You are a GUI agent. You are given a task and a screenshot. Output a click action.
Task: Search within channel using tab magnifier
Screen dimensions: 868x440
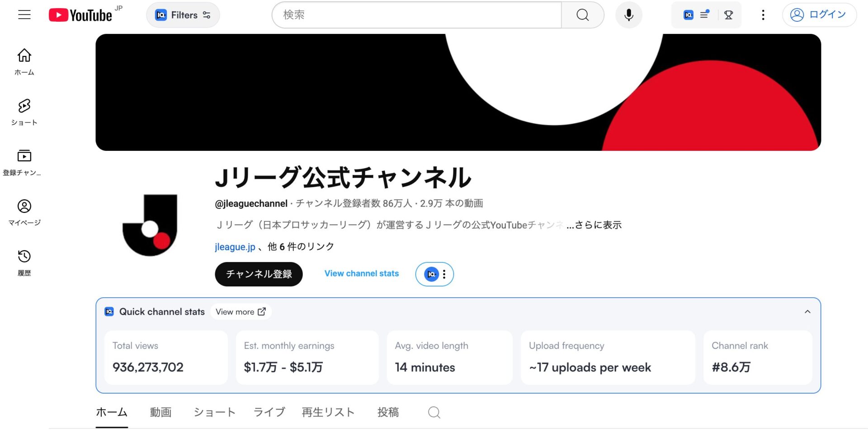coord(434,412)
